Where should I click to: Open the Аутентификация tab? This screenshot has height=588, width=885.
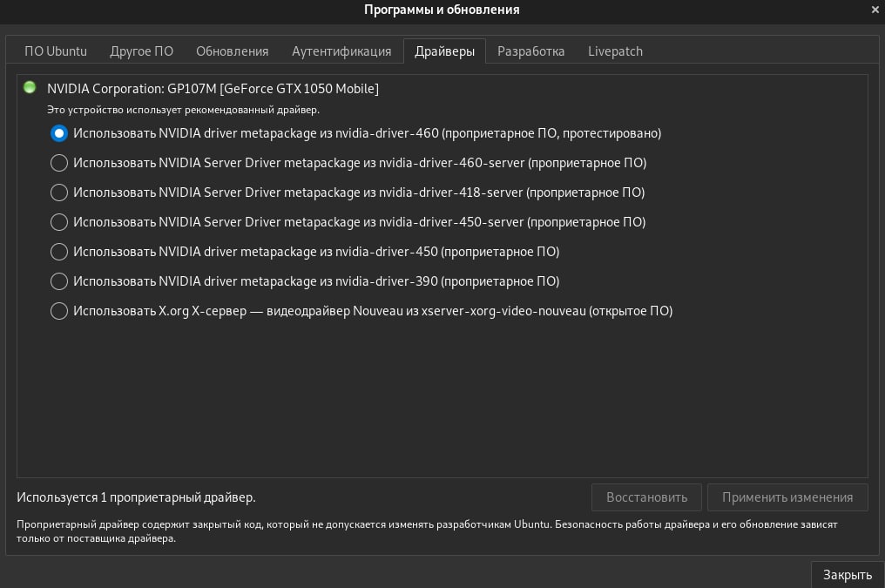click(x=341, y=51)
